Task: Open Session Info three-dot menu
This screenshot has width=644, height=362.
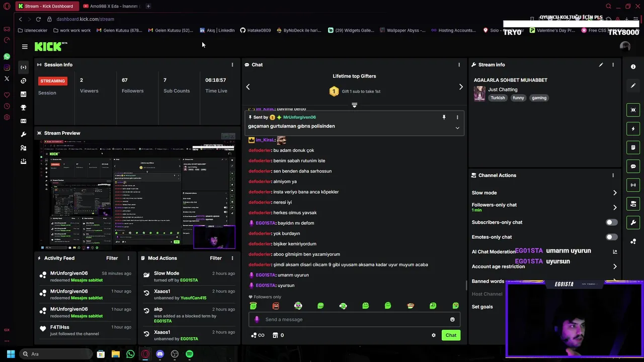Action: [232, 65]
